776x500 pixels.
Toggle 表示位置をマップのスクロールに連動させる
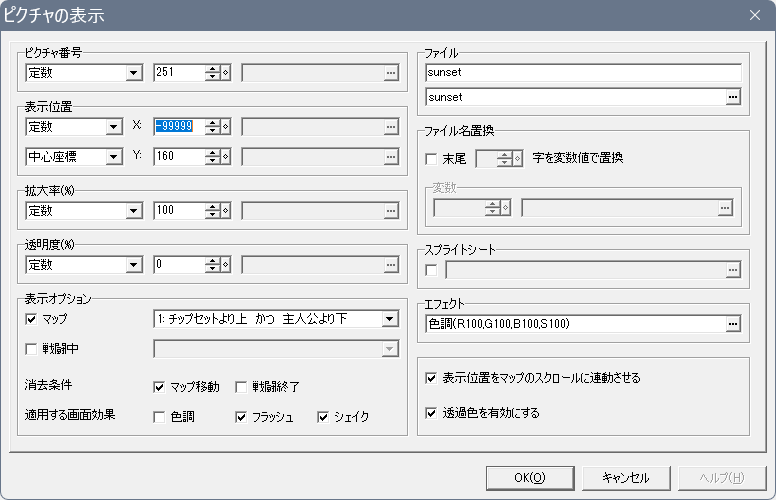[x=431, y=378]
